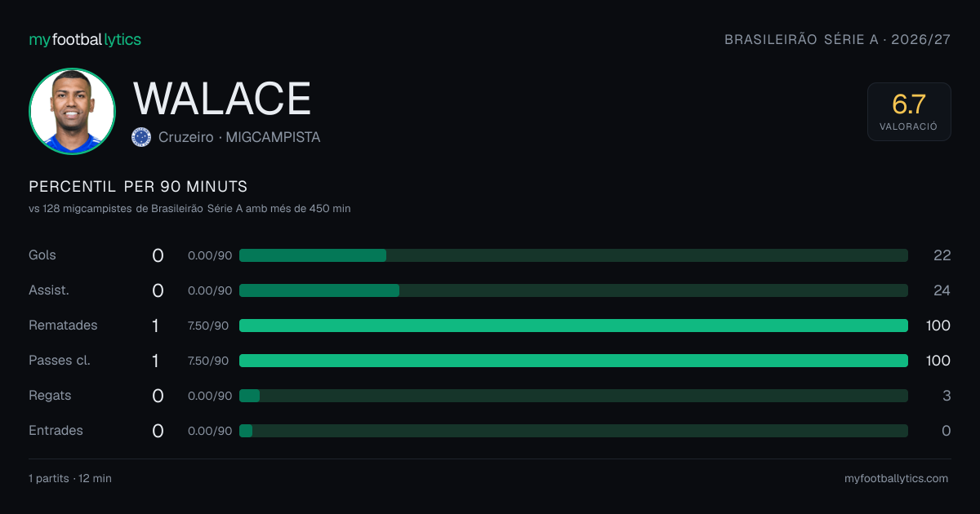Click percentile value 100 for Passes cl.
Image resolution: width=980 pixels, height=514 pixels.
click(938, 361)
